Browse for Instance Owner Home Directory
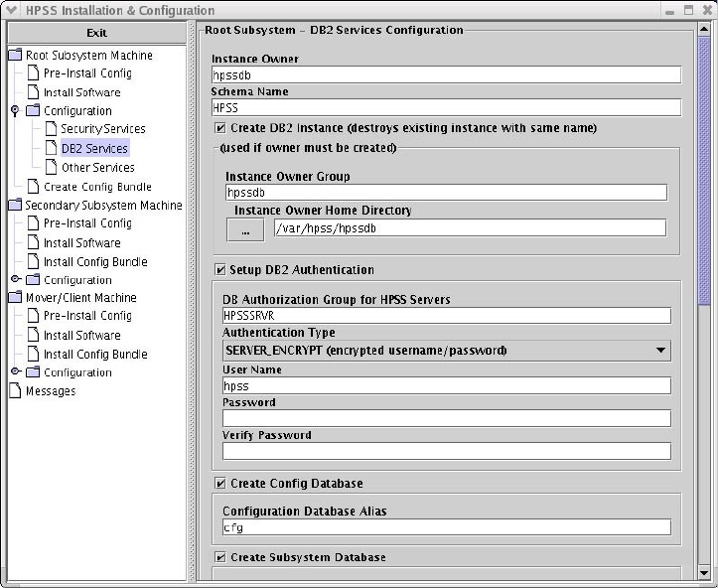Viewport: 718px width, 588px height. click(x=245, y=229)
